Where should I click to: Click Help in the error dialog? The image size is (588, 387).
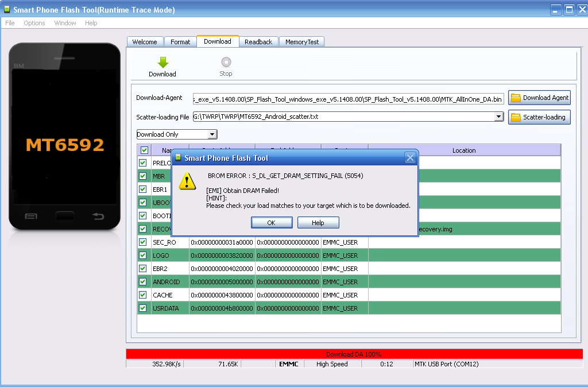(318, 223)
